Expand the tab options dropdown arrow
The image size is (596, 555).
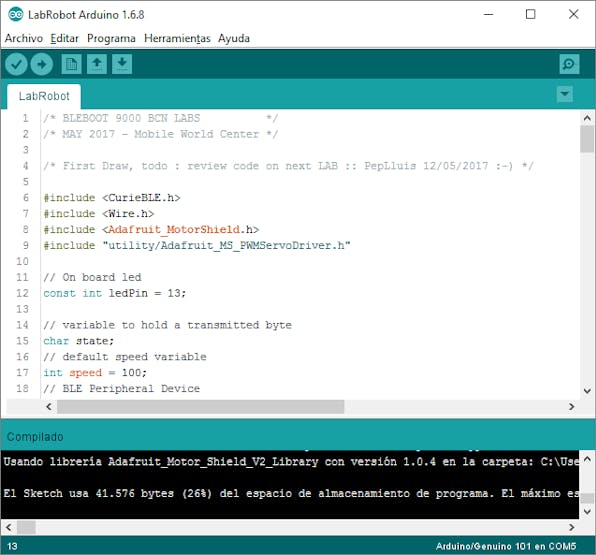click(565, 94)
